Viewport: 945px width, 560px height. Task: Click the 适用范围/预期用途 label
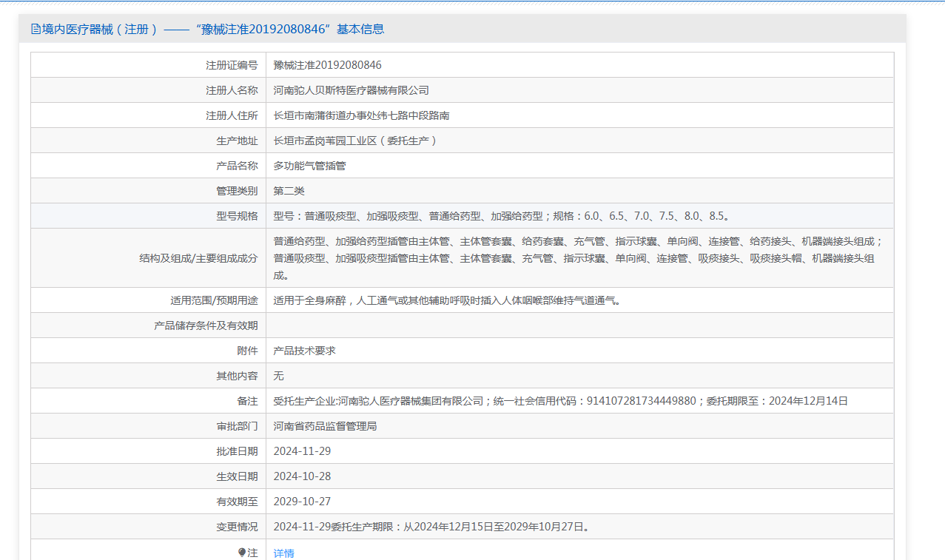(x=214, y=300)
